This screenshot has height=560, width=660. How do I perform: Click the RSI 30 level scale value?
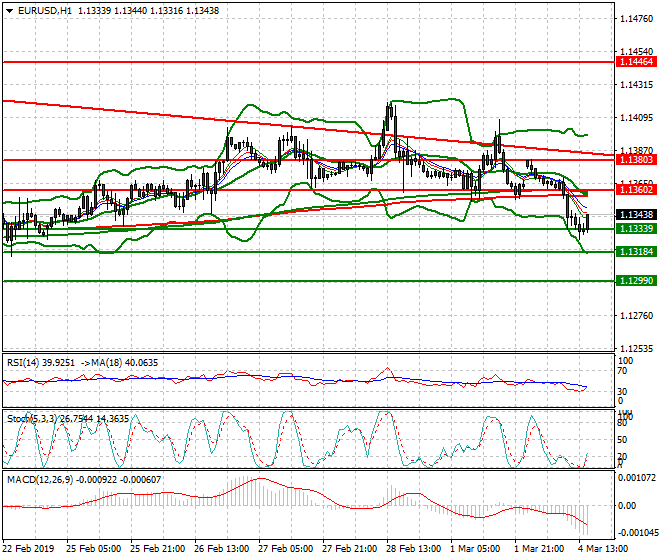coord(622,392)
